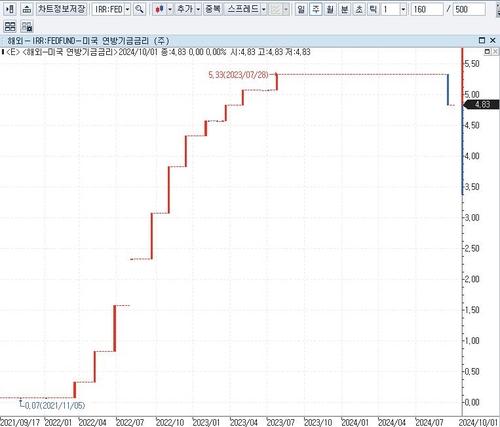Switch to 분 minute period
Image resolution: width=500 pixels, height=427 pixels.
pyautogui.click(x=345, y=9)
